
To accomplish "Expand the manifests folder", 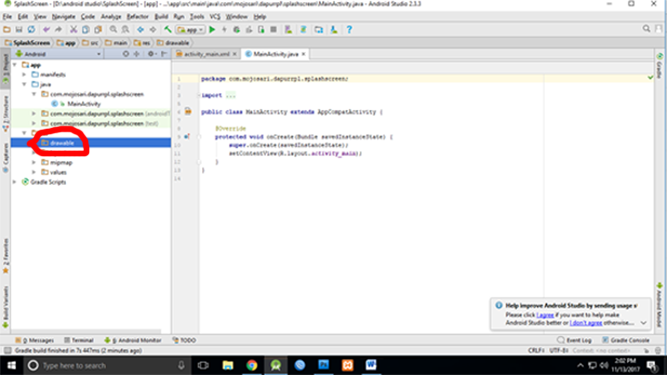I will tap(25, 74).
